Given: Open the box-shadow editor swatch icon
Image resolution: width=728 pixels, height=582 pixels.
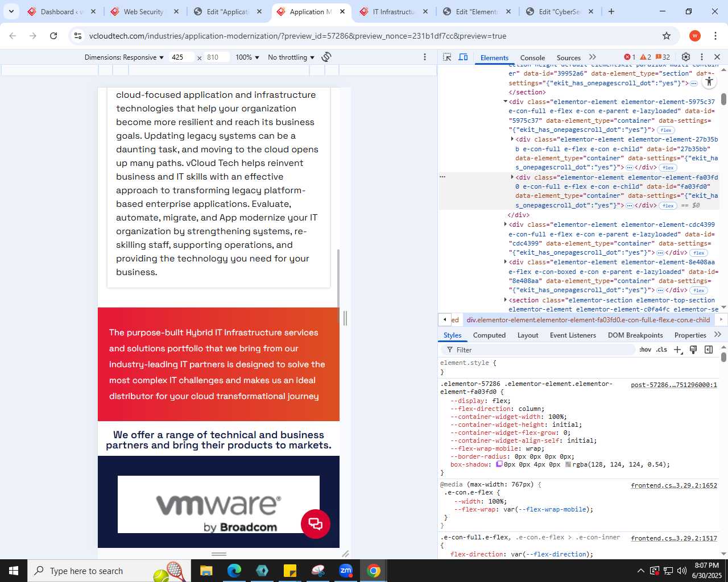Looking at the screenshot, I should 499,464.
